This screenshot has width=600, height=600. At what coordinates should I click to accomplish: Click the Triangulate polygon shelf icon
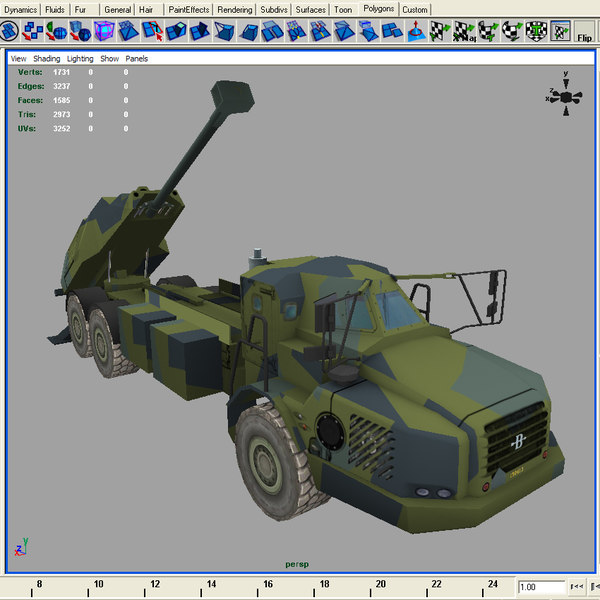click(x=344, y=31)
